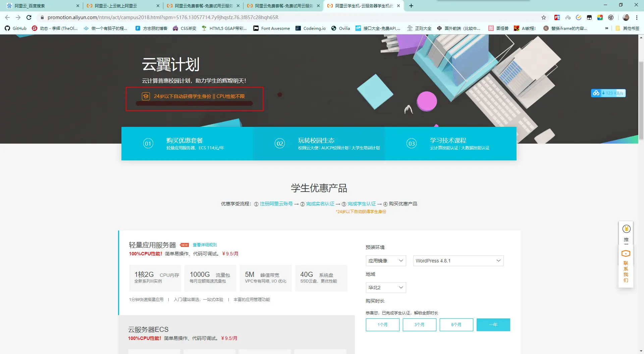The image size is (644, 354).
Task: Go forward in browser history
Action: [x=18, y=17]
